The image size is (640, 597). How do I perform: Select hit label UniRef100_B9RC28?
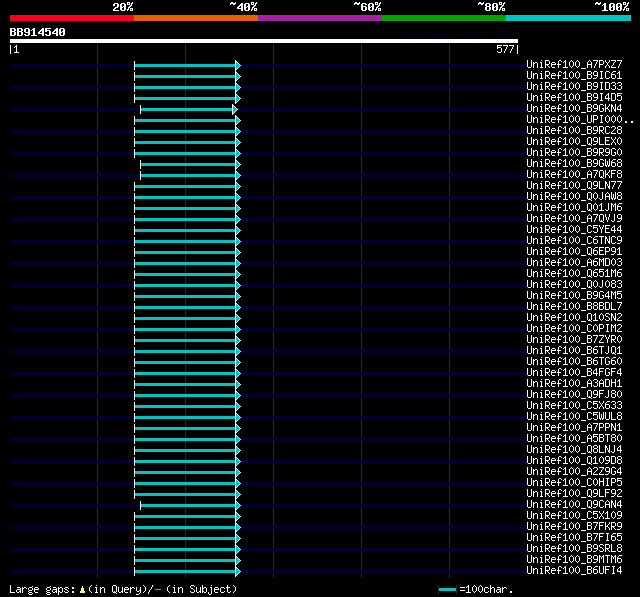[x=574, y=131]
